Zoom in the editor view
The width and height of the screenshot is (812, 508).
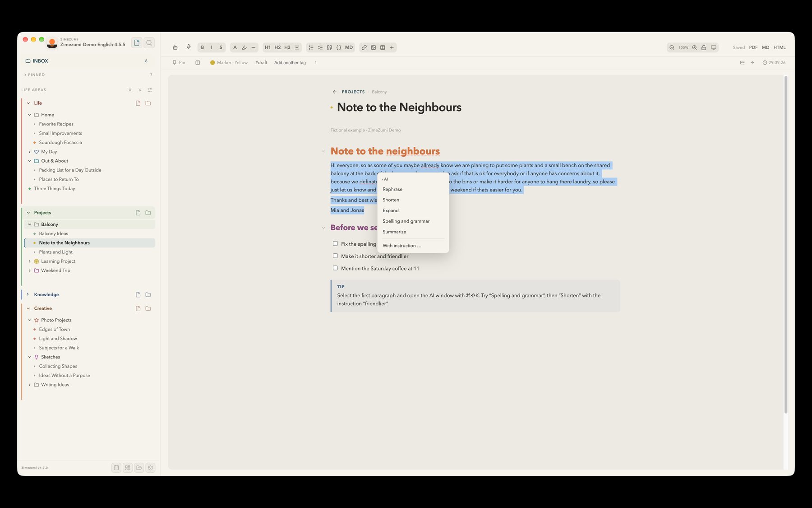pos(695,47)
